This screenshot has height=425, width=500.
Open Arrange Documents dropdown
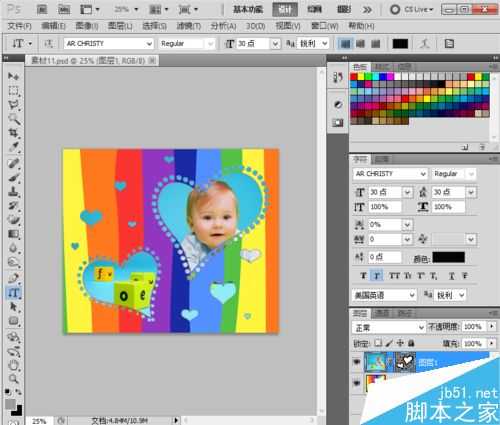point(158,9)
